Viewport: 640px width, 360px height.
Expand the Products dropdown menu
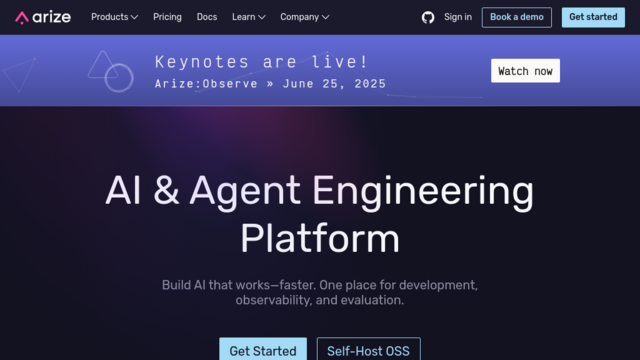point(114,17)
